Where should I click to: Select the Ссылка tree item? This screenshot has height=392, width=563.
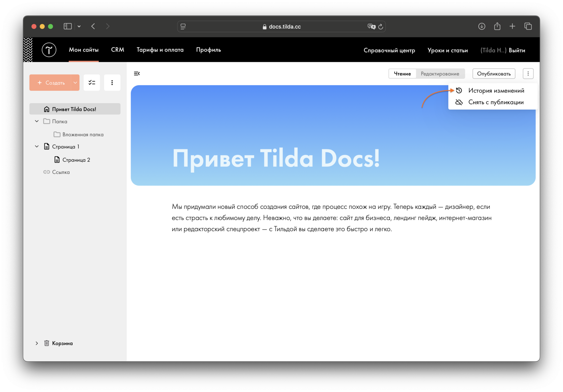tap(61, 172)
